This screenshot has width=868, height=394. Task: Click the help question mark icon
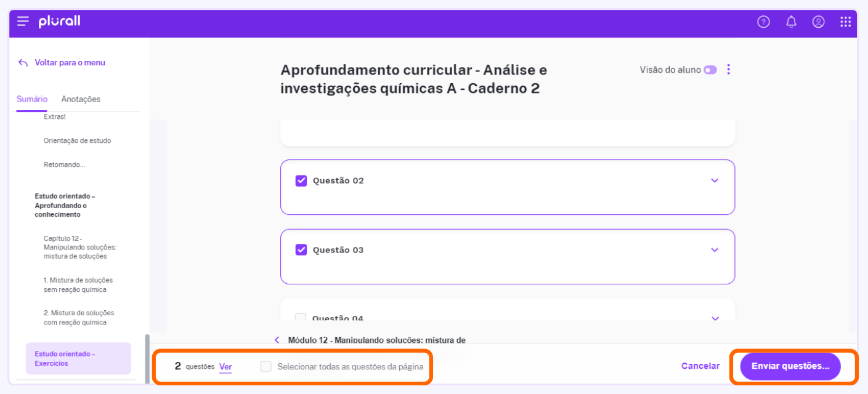click(763, 22)
